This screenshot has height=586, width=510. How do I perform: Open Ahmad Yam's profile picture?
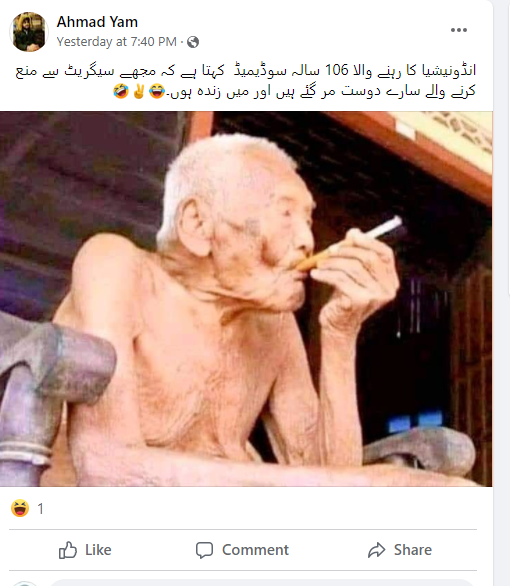[x=29, y=31]
